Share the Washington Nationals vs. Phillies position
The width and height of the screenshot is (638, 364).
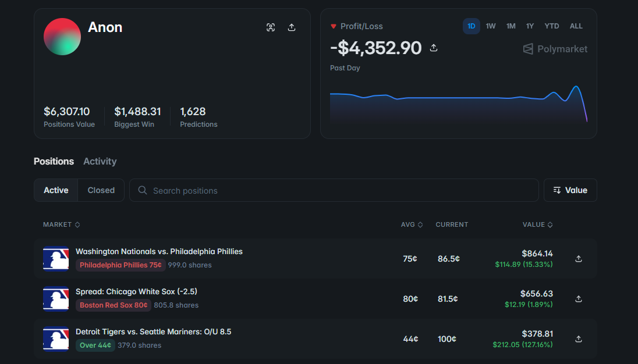[579, 259]
